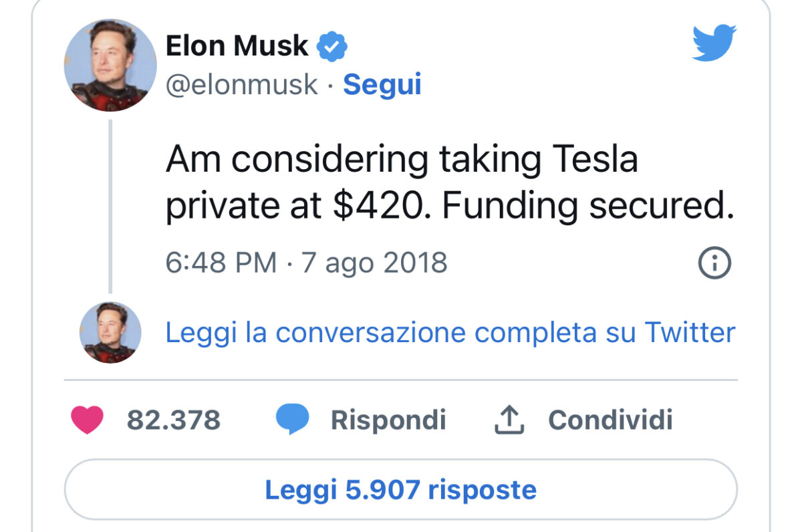
Task: Open the @elonmusk handle
Action: [241, 86]
